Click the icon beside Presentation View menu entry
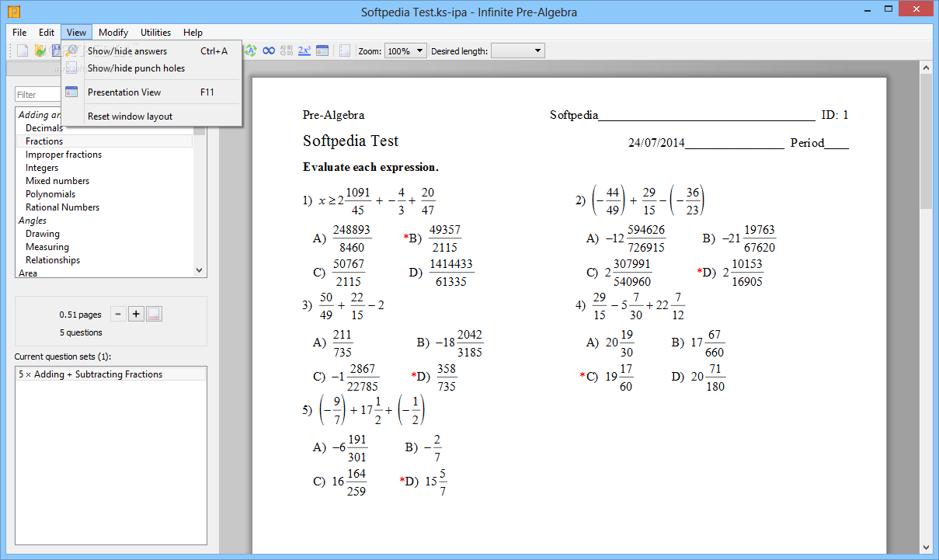Screen dimensions: 939x560 (x=71, y=92)
